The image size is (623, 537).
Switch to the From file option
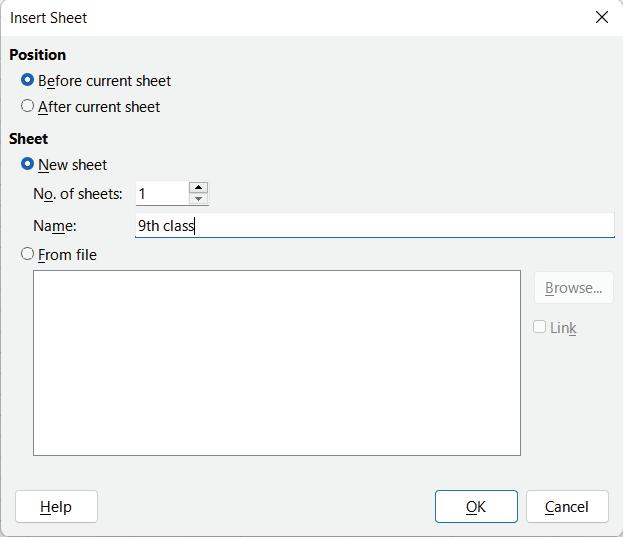(28, 254)
